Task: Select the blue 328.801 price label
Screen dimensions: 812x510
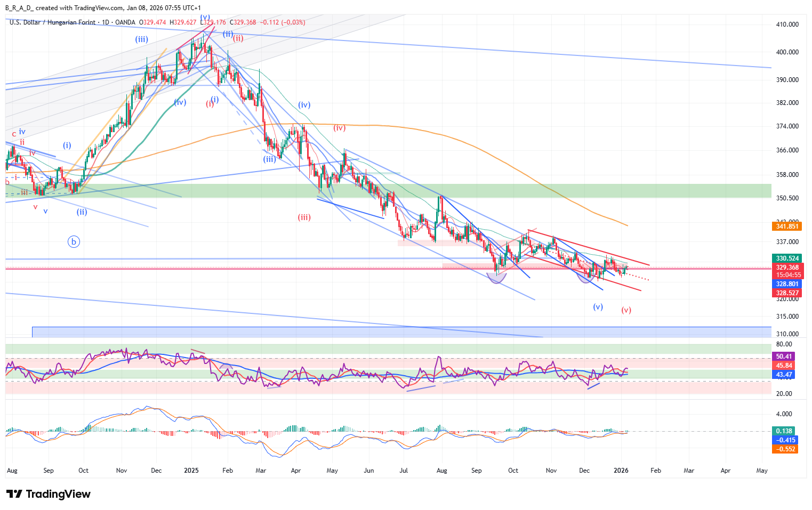Action: (x=787, y=284)
